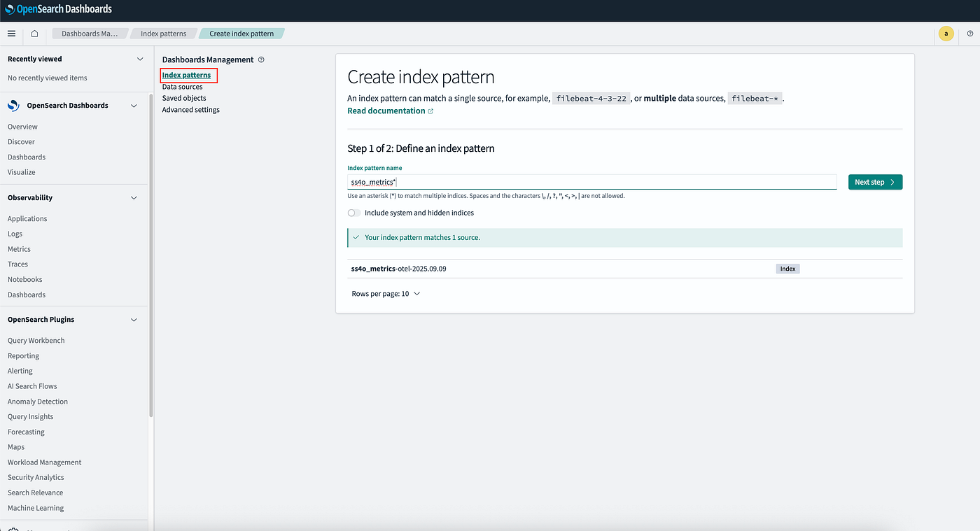Click the Index patterns breadcrumb
Image resolution: width=980 pixels, height=531 pixels.
[x=164, y=34]
